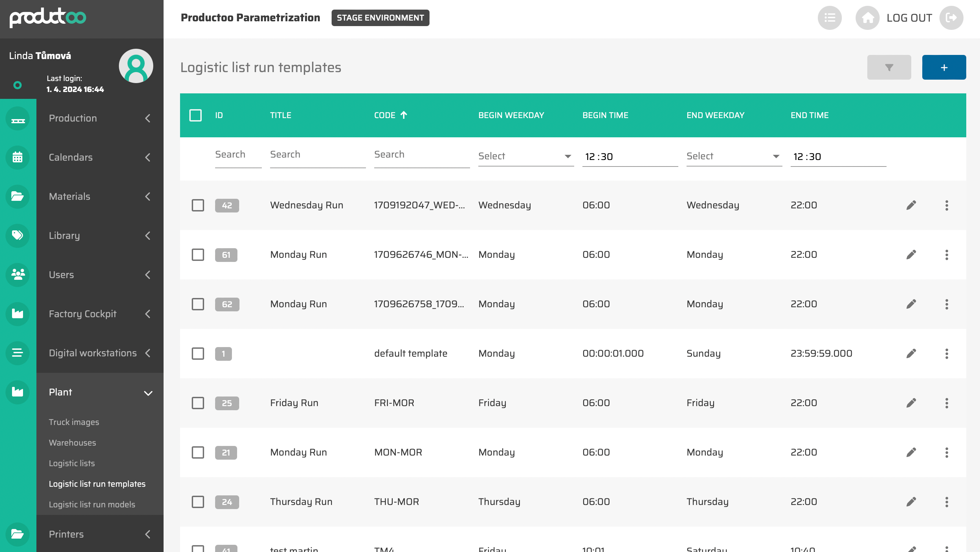Click the filter funnel button
Screen dimensions: 980x552
pyautogui.click(x=889, y=67)
